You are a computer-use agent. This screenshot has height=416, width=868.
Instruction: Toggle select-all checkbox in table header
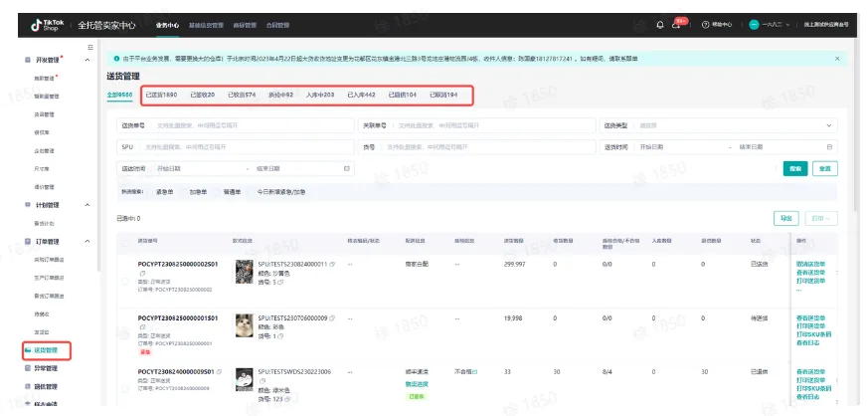(x=124, y=242)
